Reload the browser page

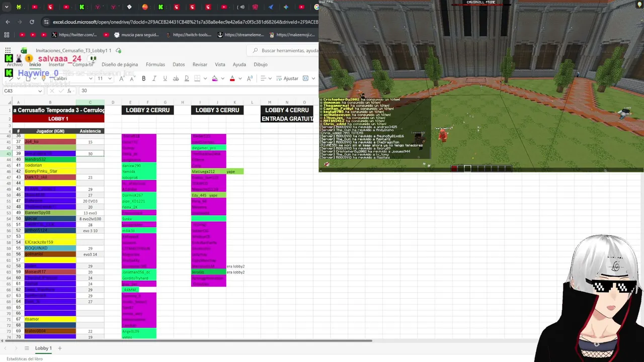point(32,22)
